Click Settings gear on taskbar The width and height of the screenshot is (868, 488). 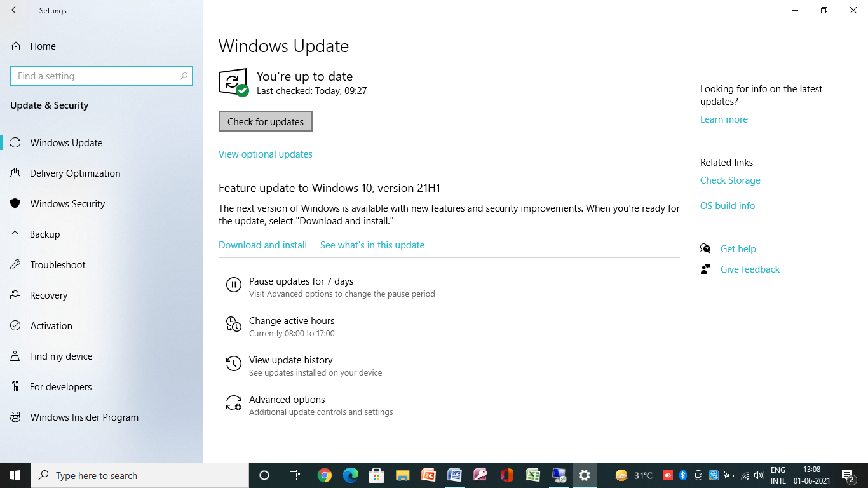(585, 475)
